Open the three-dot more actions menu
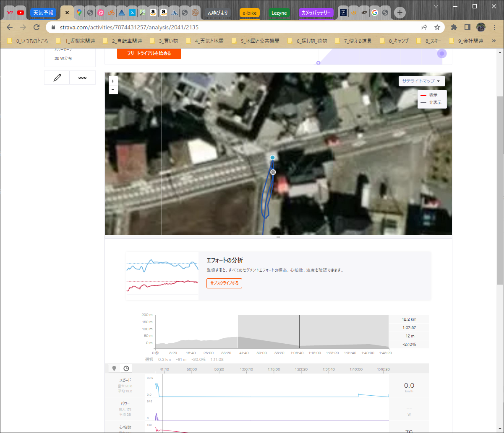 point(82,78)
